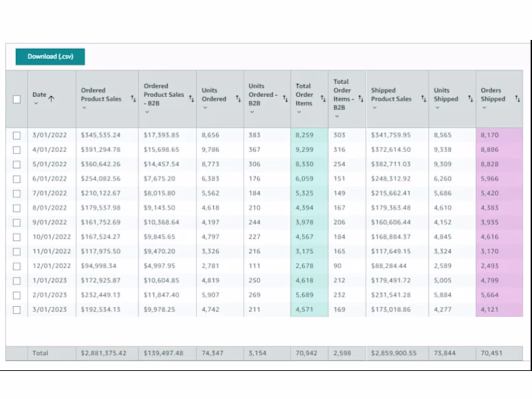
Task: Expand the chevron under Date header
Action: click(x=36, y=103)
